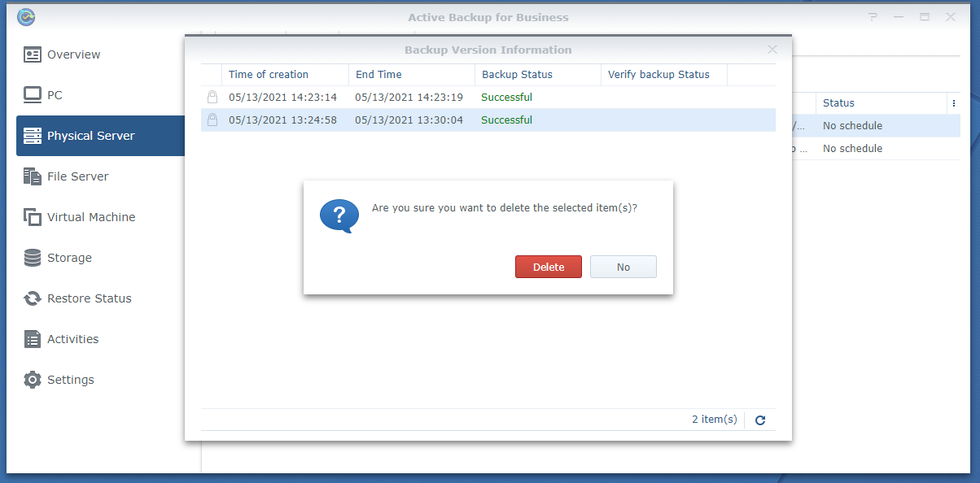Close the Backup Version Information dialog
The image size is (980, 483).
point(772,50)
